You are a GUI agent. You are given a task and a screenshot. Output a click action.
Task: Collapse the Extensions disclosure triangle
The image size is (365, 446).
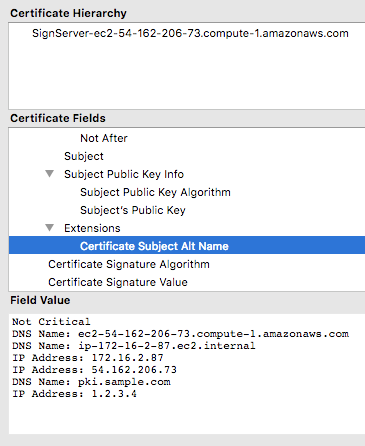(50, 228)
